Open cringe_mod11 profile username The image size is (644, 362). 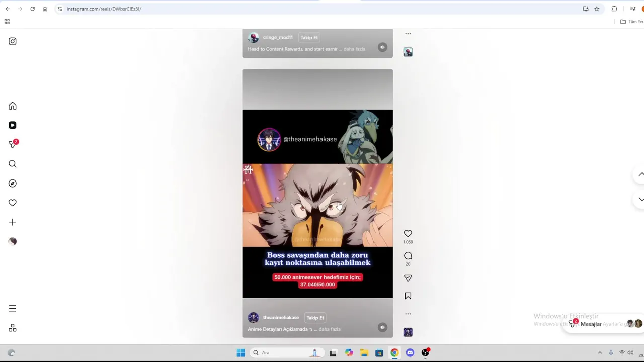pos(278,38)
